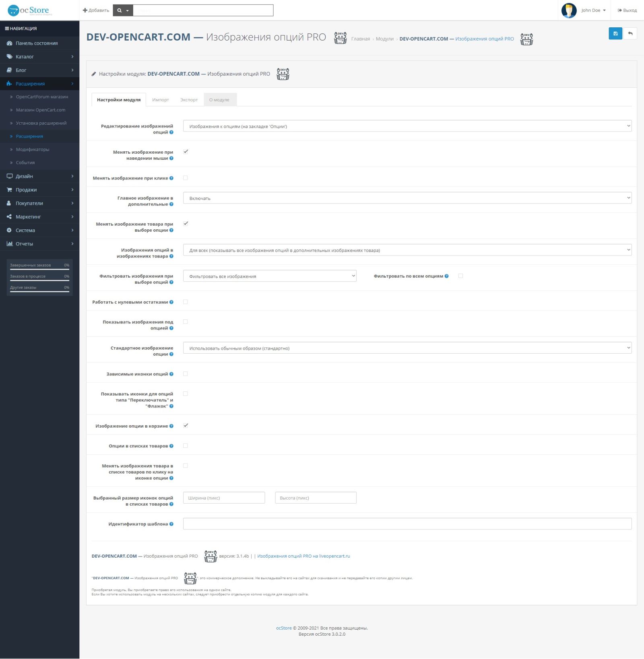Click the Покупатели user icon
This screenshot has width=644, height=659.
pos(9,203)
